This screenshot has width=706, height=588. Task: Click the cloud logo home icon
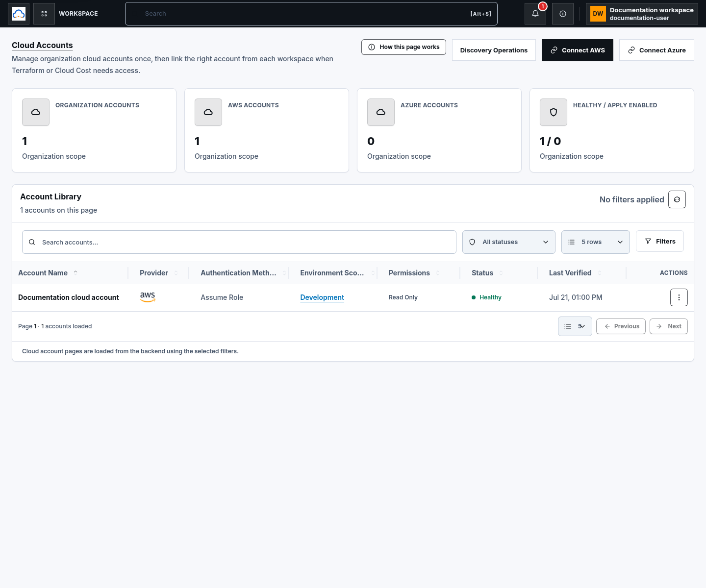tap(19, 14)
